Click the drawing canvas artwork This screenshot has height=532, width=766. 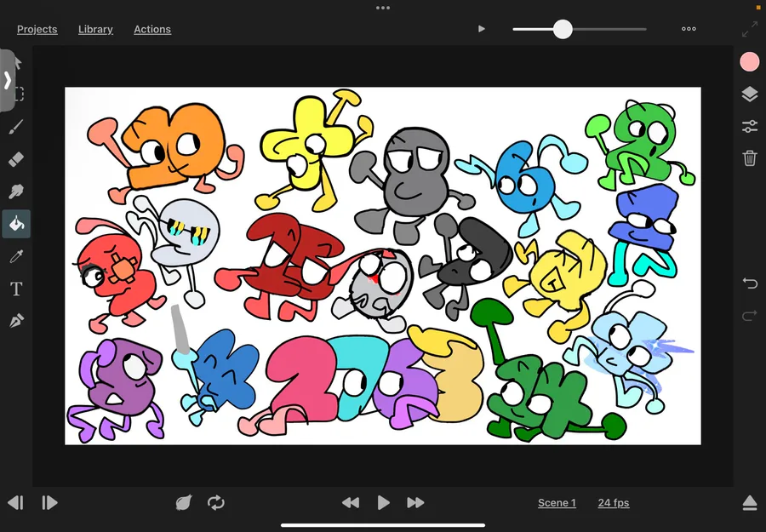click(x=383, y=266)
